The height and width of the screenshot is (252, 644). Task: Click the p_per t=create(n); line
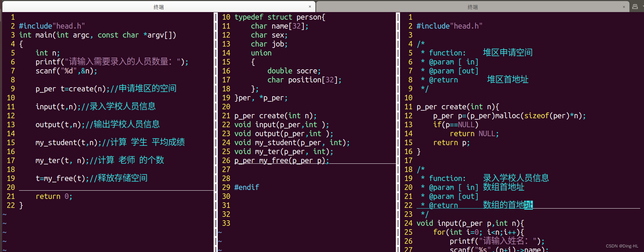point(106,89)
